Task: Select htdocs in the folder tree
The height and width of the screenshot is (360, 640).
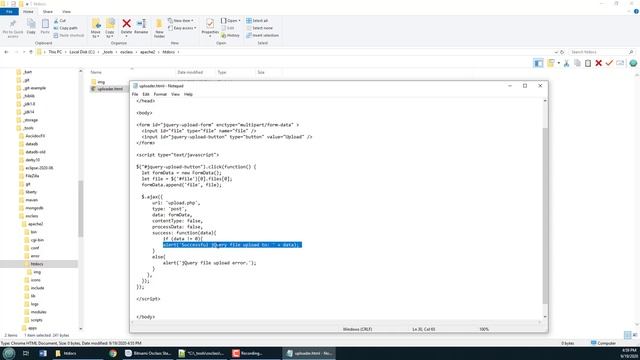Action: tap(37, 264)
